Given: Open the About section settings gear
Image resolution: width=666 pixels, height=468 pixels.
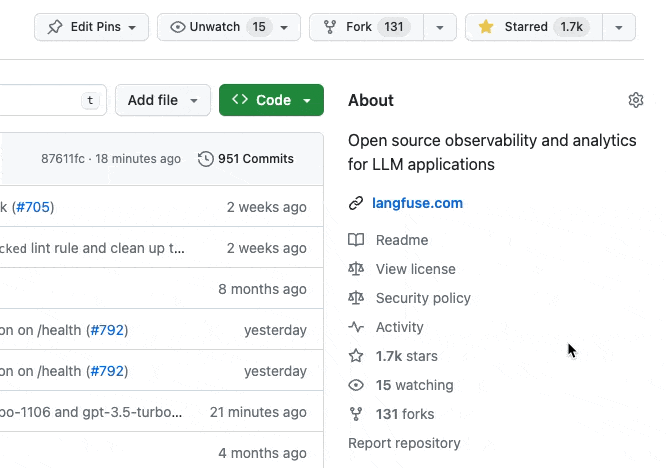Looking at the screenshot, I should (635, 100).
